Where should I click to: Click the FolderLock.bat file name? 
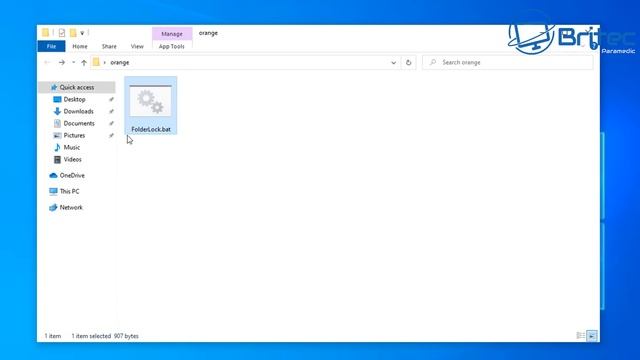(151, 129)
